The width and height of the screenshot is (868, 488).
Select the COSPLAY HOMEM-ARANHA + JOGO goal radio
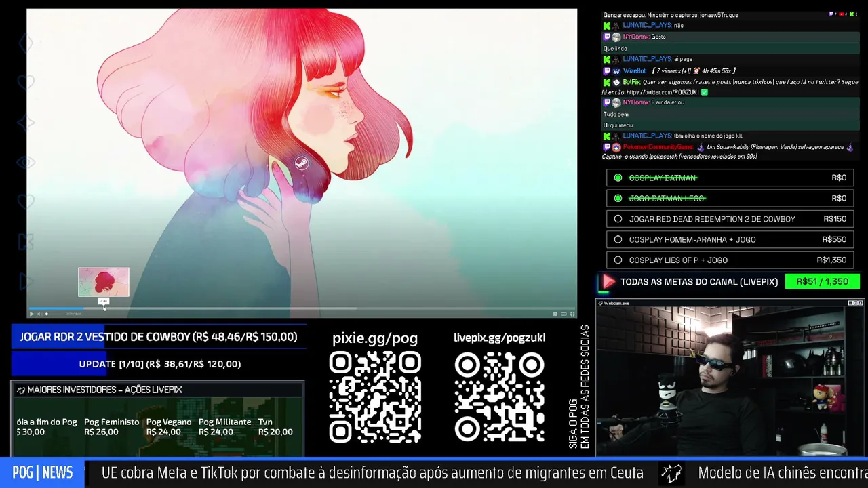click(x=618, y=239)
